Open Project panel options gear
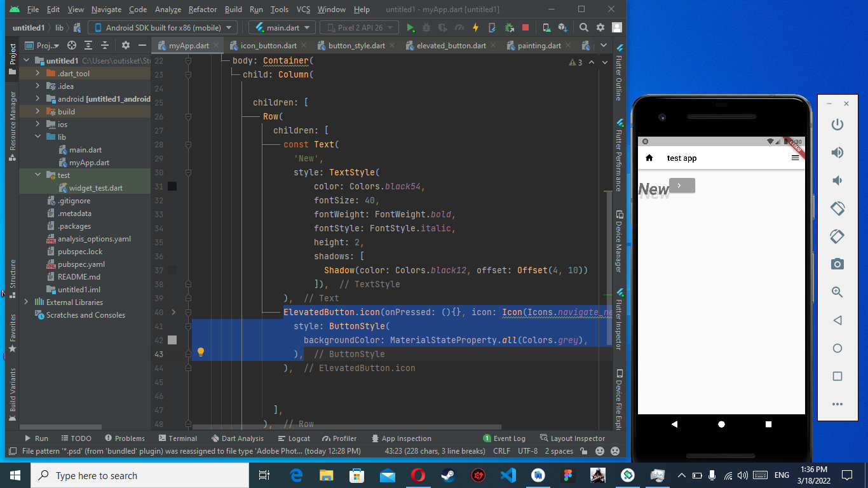Viewport: 868px width, 488px height. tap(126, 45)
